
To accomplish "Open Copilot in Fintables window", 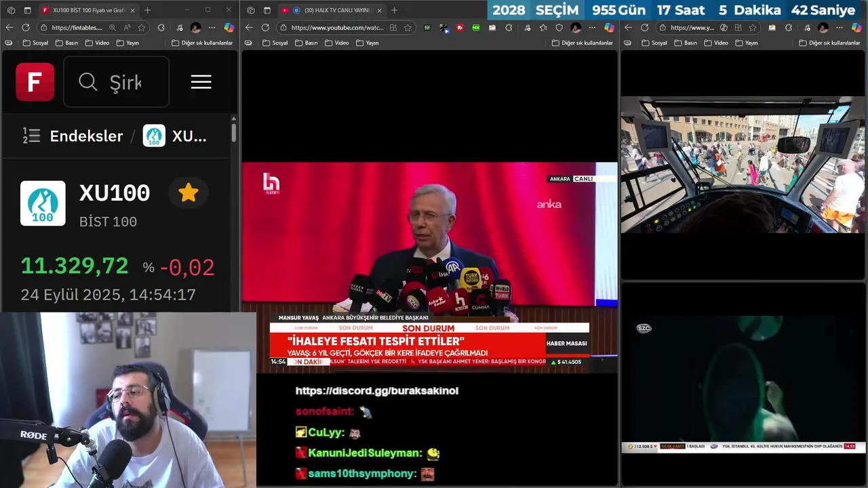I will click(x=229, y=28).
